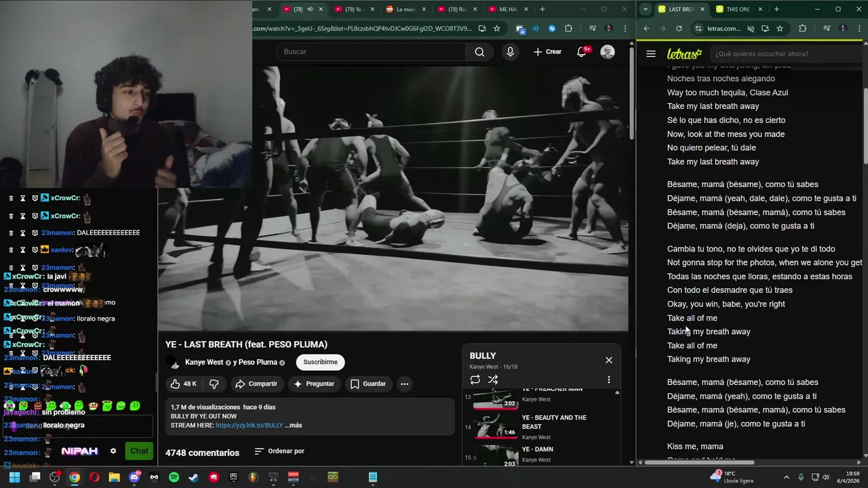This screenshot has width=868, height=488.
Task: Switch to the (78) Ye YouTube tab
Action: (354, 9)
